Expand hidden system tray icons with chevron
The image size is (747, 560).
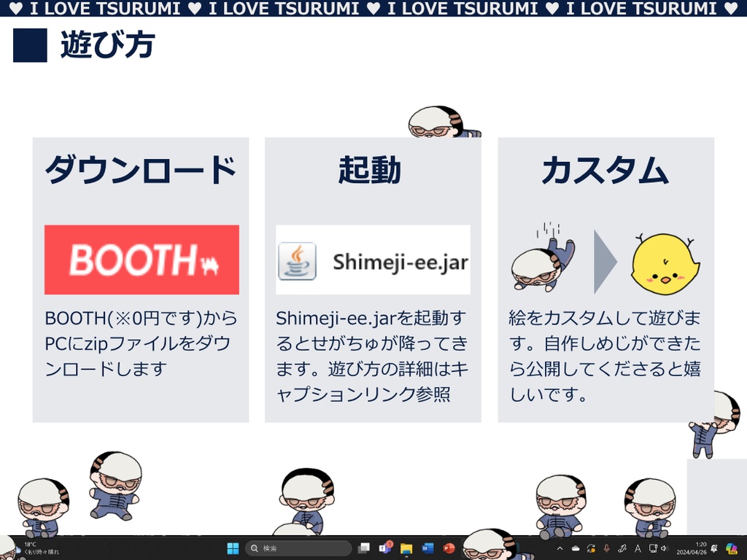(x=560, y=548)
